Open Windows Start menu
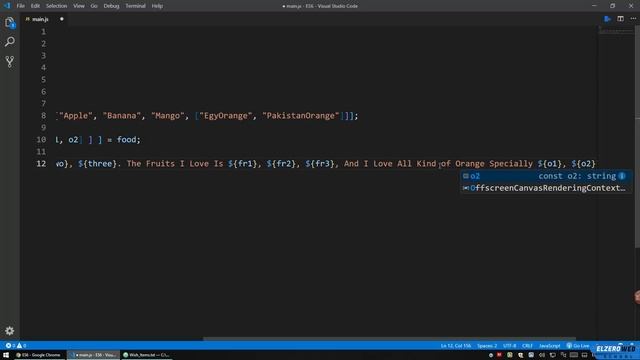The image size is (640, 360). point(6,355)
